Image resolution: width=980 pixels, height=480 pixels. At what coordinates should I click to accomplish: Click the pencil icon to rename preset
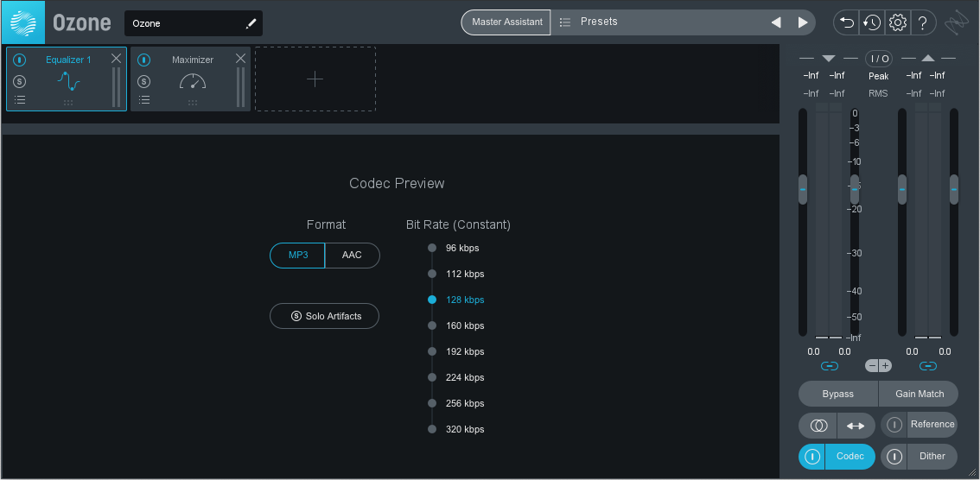[x=251, y=23]
